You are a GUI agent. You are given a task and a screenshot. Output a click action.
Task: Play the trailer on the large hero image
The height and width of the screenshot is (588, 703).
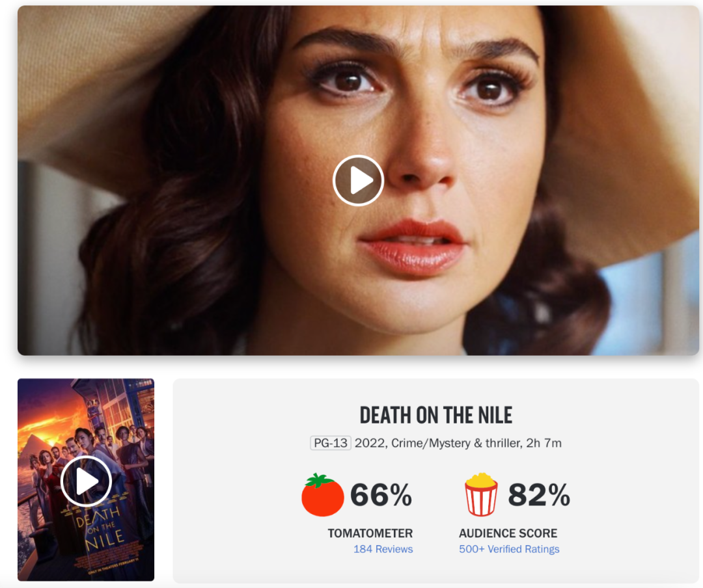pos(358,181)
